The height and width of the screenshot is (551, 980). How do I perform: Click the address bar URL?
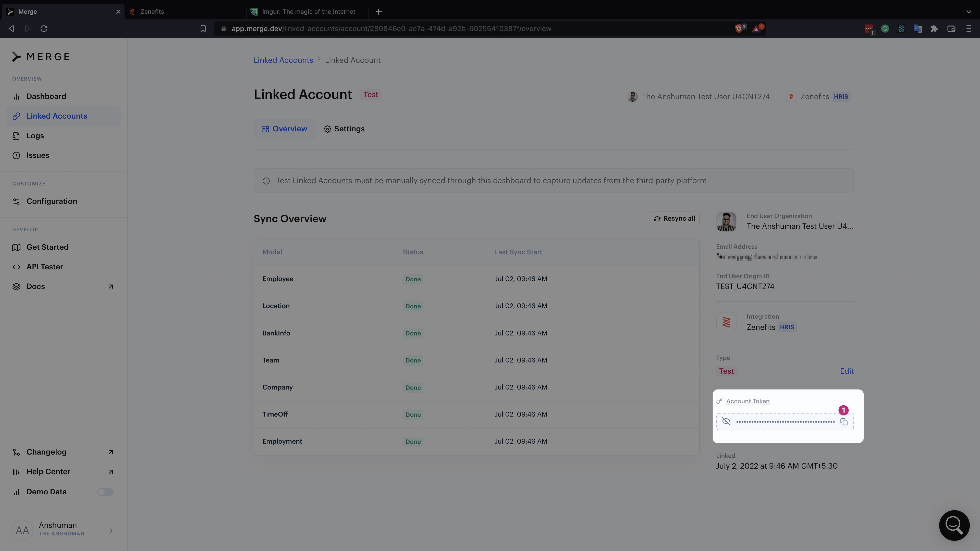[x=391, y=29]
